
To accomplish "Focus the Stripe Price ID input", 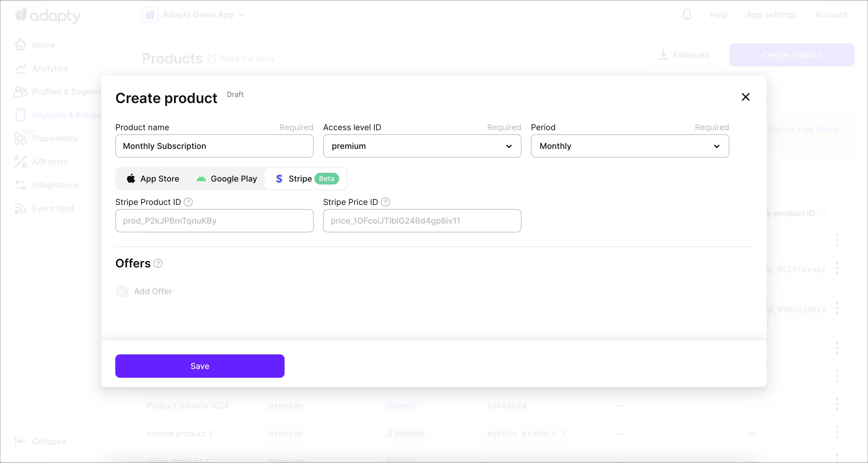I will (x=422, y=221).
